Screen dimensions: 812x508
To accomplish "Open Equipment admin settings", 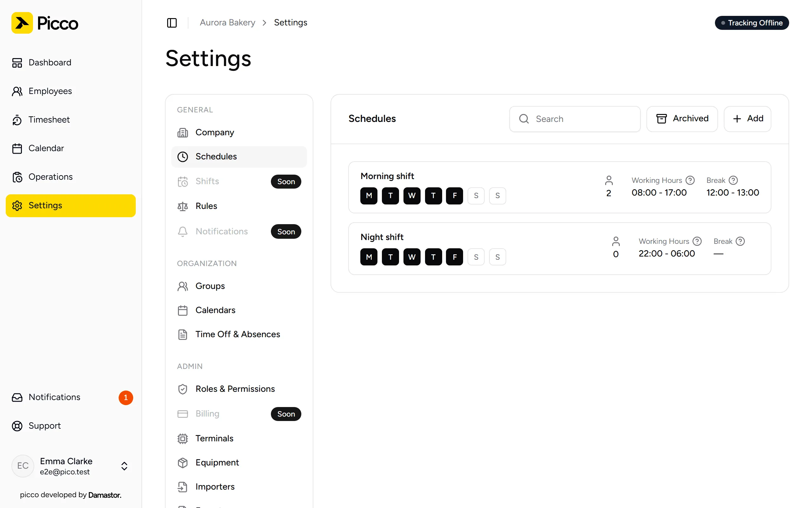I will click(239, 463).
